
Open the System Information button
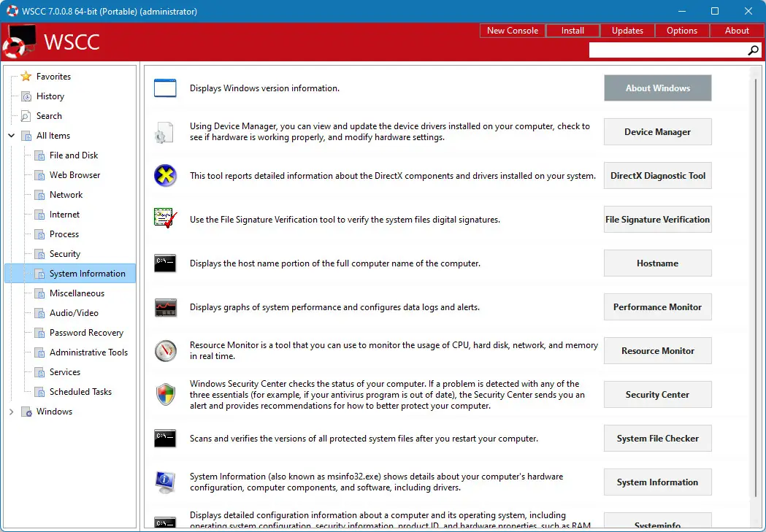pyautogui.click(x=657, y=482)
